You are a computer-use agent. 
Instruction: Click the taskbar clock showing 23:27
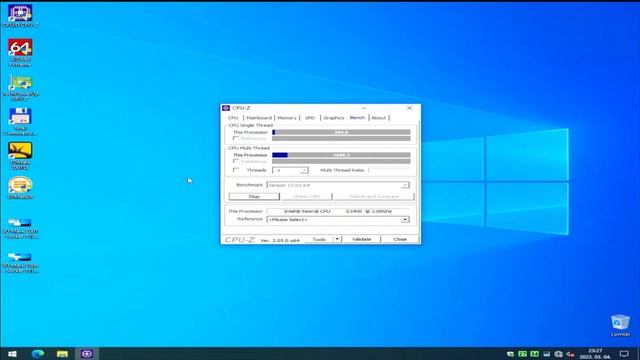[x=595, y=353]
